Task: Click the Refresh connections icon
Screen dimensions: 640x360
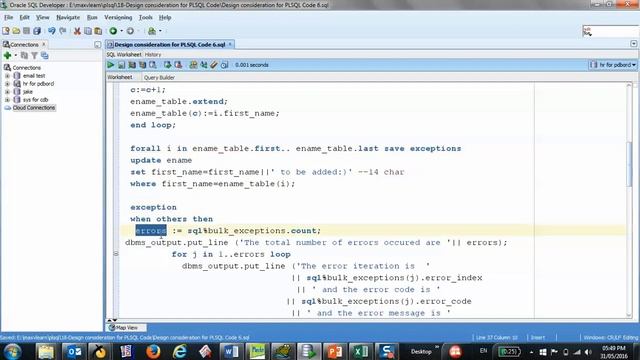Action: [x=24, y=56]
